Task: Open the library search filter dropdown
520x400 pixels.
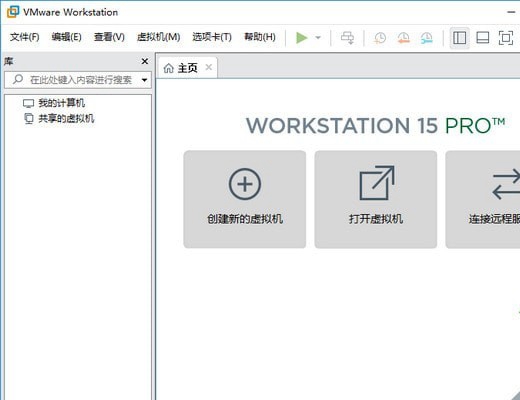Action: [145, 80]
